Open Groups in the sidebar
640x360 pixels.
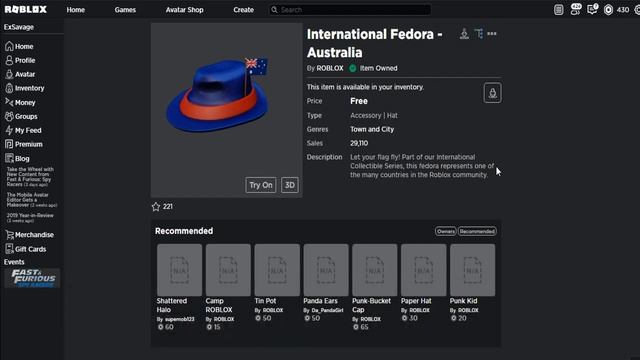click(x=21, y=116)
